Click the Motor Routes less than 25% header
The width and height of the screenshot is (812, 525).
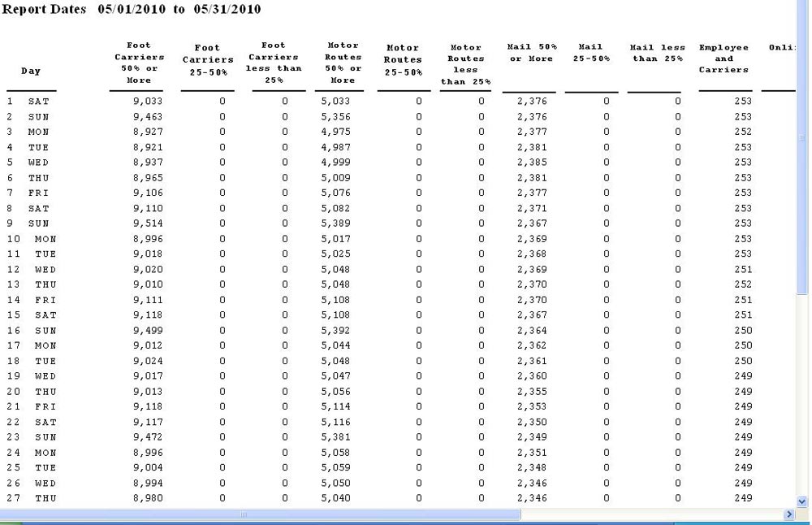click(x=465, y=64)
